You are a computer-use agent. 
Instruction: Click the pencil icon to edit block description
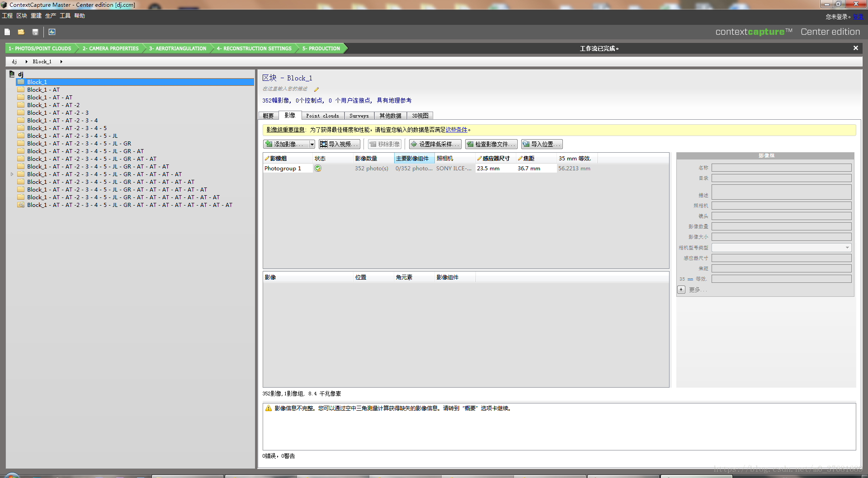point(316,89)
